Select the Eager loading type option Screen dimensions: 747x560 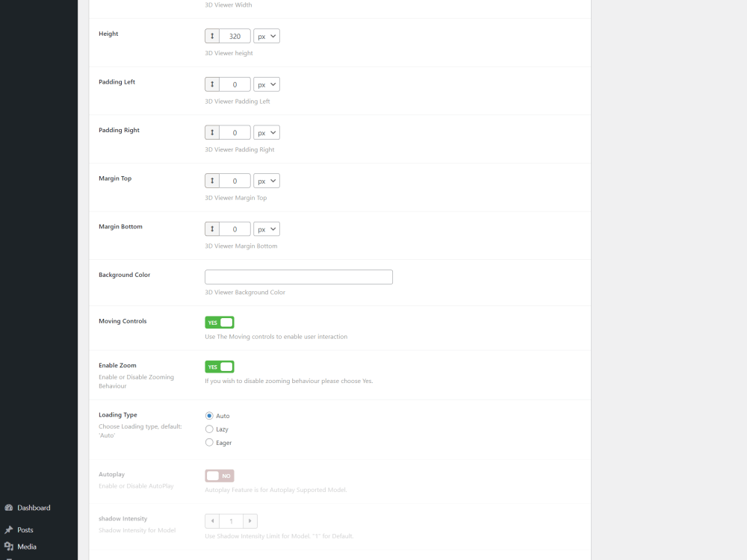[209, 442]
